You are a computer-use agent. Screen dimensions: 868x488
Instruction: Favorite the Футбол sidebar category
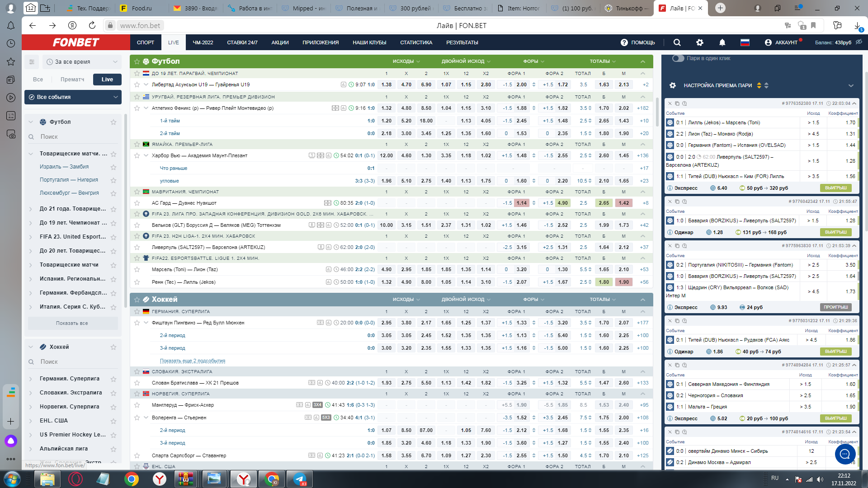113,122
